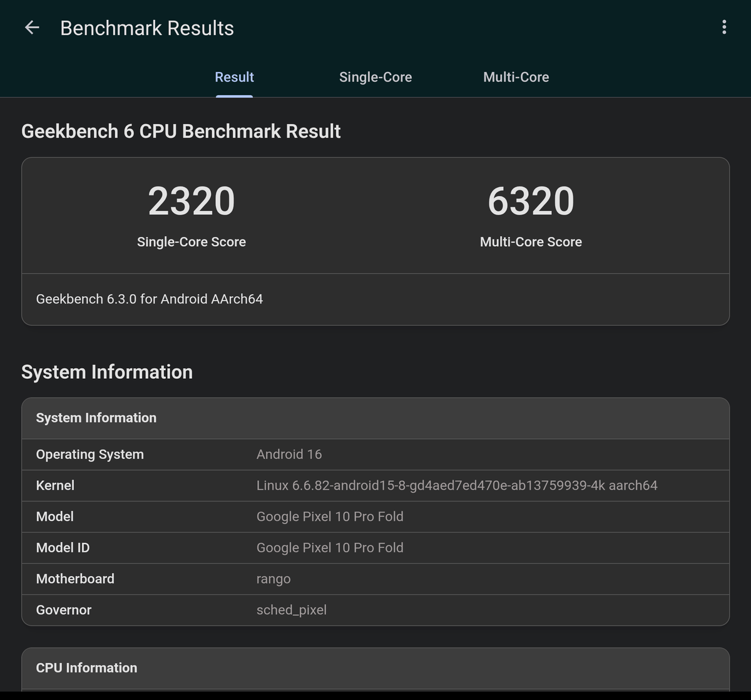This screenshot has height=700, width=751.
Task: Tap the System Information table header
Action: [96, 418]
